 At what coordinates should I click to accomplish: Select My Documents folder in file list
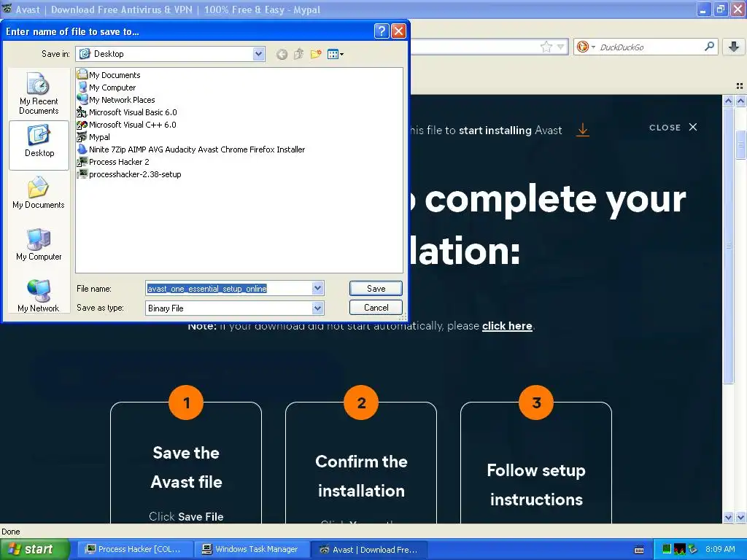109,75
